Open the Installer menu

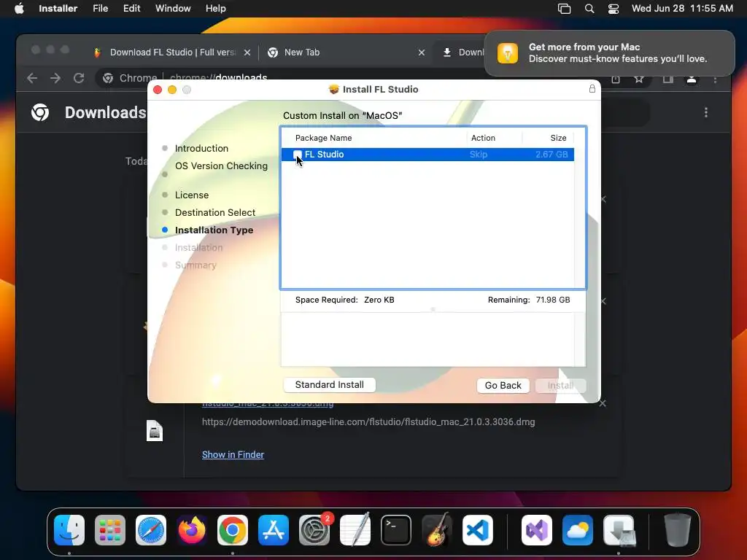coord(58,9)
